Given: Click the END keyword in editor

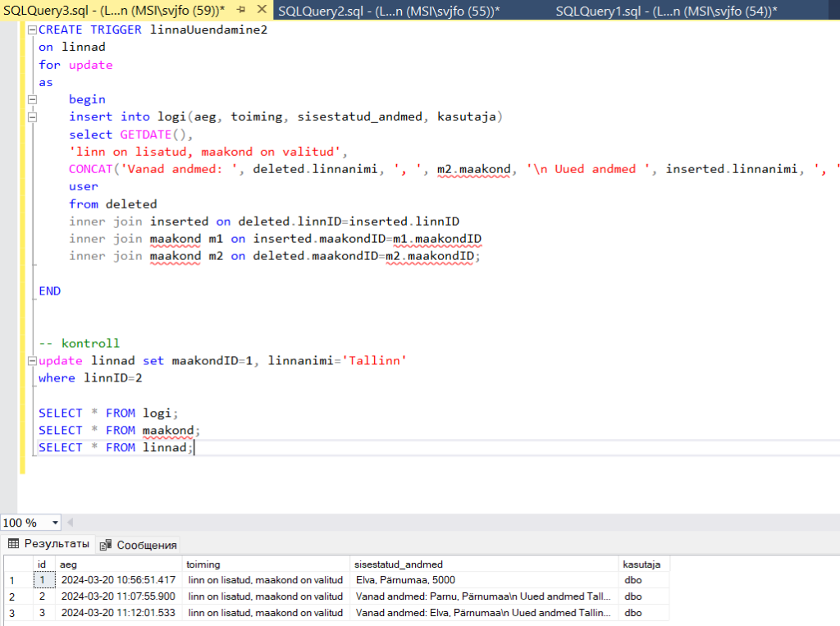Looking at the screenshot, I should [50, 291].
